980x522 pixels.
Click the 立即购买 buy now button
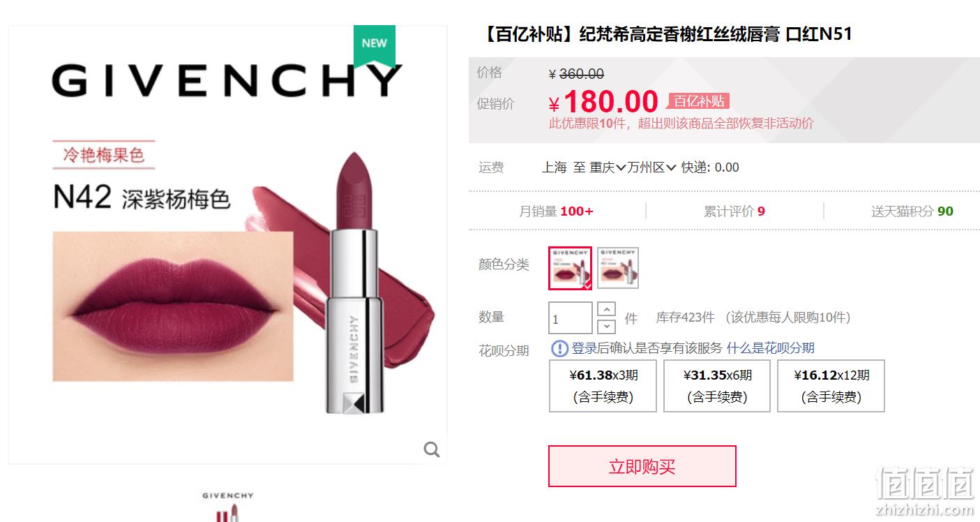(642, 466)
